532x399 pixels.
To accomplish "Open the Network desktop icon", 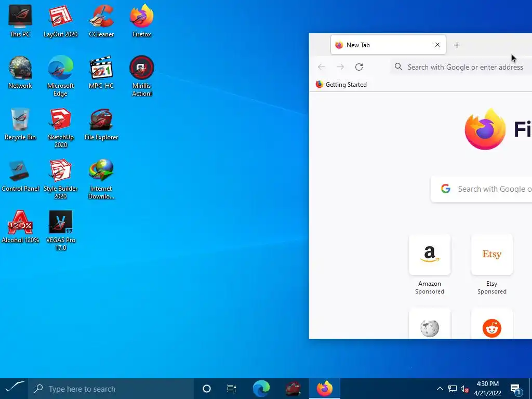I will tap(20, 72).
